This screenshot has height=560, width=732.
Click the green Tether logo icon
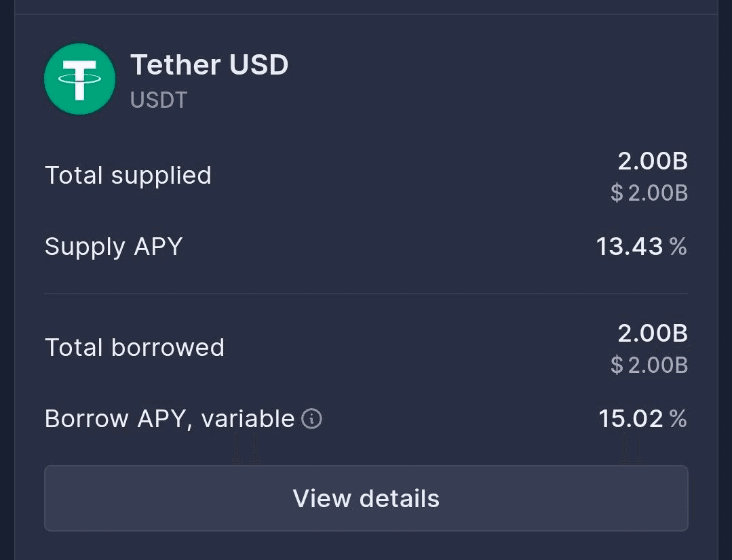79,79
